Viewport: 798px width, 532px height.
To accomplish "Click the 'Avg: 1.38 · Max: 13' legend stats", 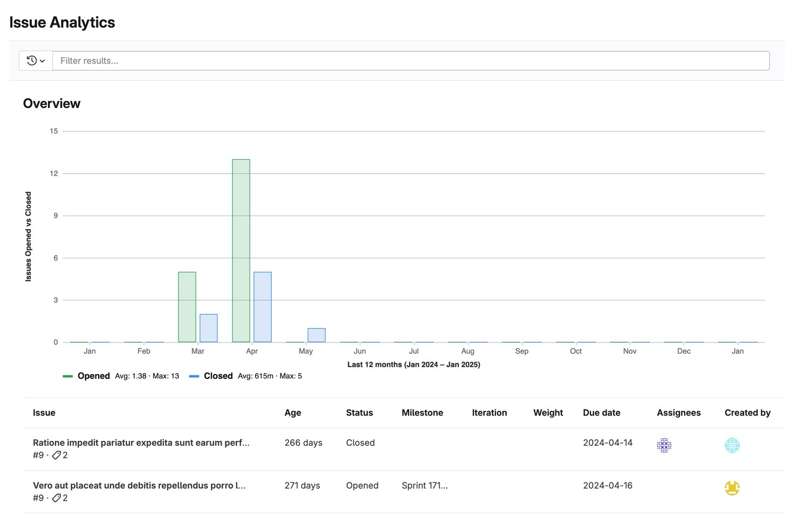I will 147,376.
